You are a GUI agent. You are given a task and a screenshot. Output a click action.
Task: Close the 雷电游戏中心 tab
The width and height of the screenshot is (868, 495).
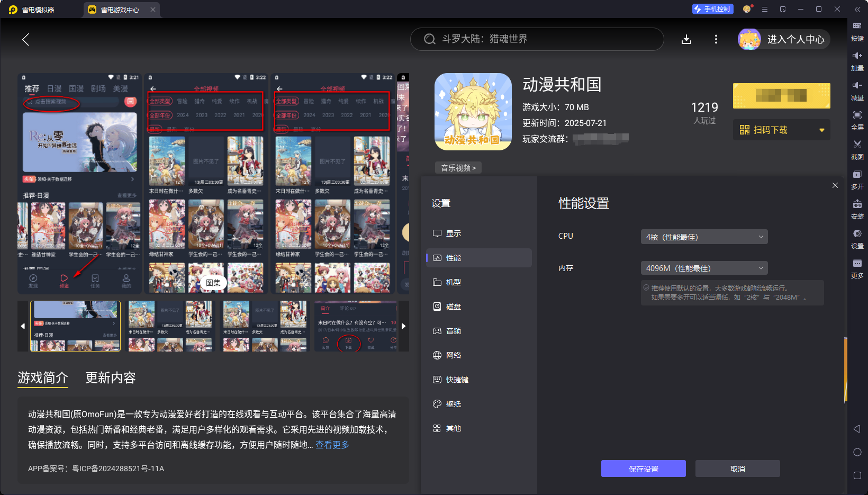[153, 10]
